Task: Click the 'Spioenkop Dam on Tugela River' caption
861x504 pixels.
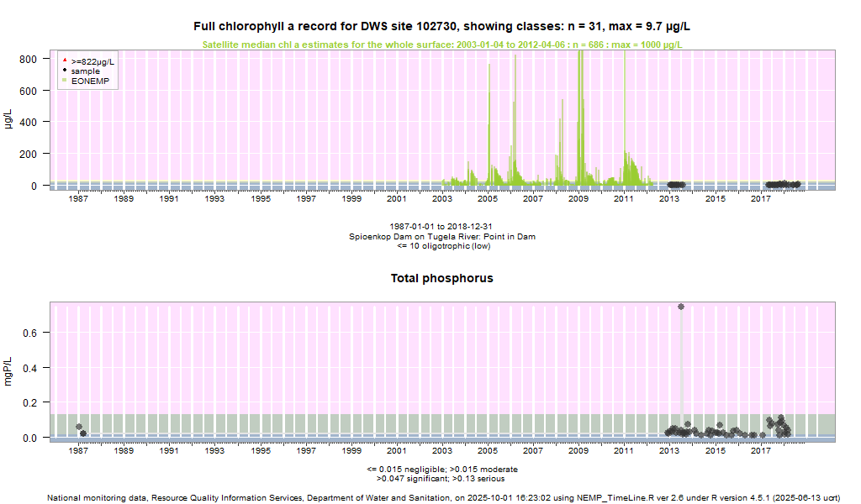Action: point(441,237)
